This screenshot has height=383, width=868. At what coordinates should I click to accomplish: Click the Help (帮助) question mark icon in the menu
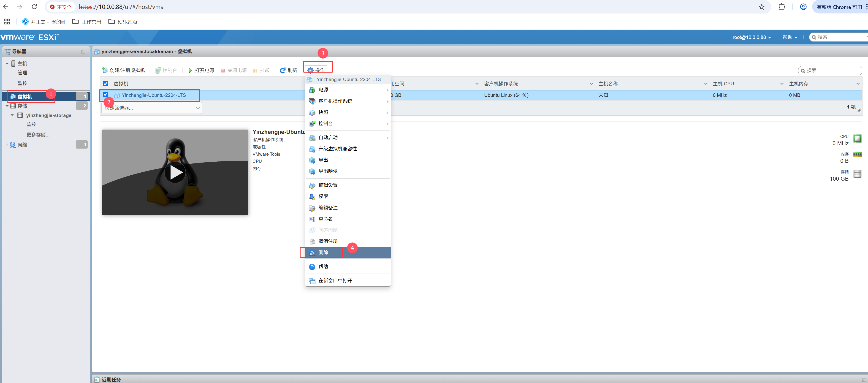[x=312, y=267]
